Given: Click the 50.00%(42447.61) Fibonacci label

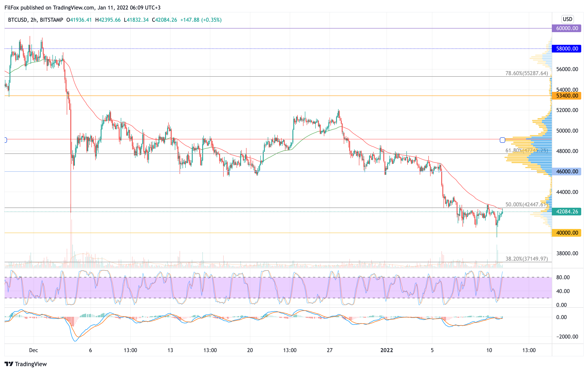Looking at the screenshot, I should coord(526,204).
